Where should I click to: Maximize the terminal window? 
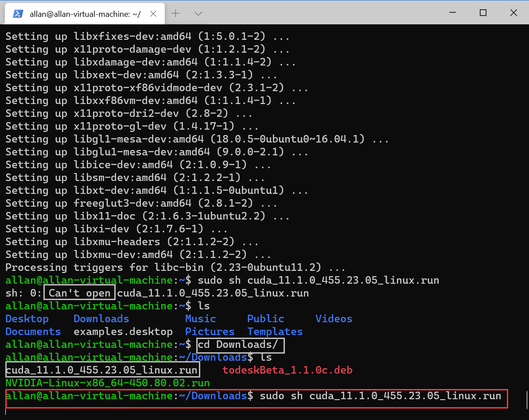coord(483,12)
